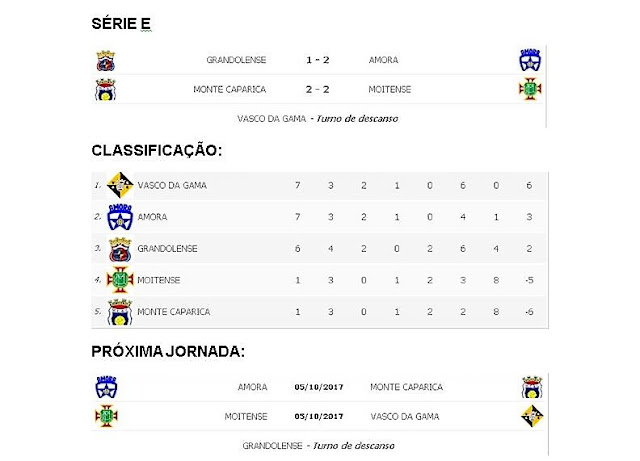Click Monte Caparica crest next to 2-2 result
640x461 pixels.
coord(105,89)
